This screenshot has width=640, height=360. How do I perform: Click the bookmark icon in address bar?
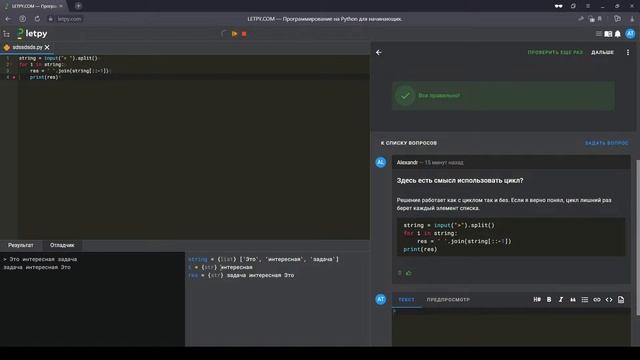[600, 19]
